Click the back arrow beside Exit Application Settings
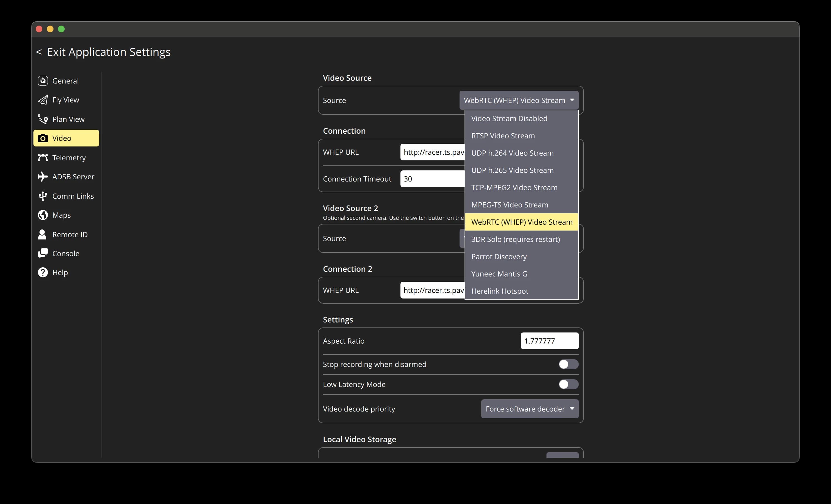The width and height of the screenshot is (831, 504). coord(39,52)
